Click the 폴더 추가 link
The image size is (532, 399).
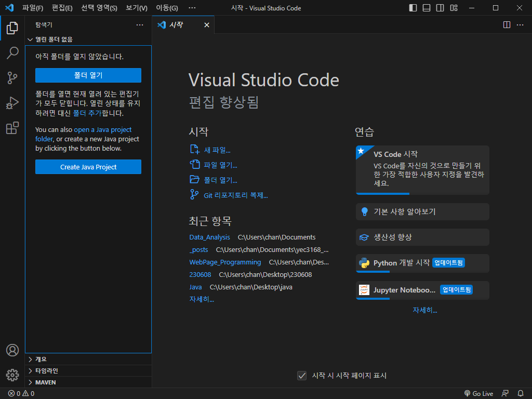[x=87, y=113]
